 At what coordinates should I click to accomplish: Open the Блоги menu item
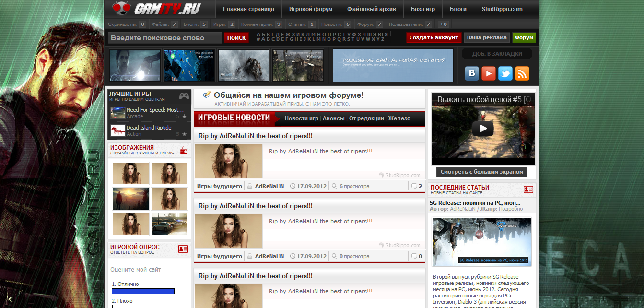[x=458, y=9]
